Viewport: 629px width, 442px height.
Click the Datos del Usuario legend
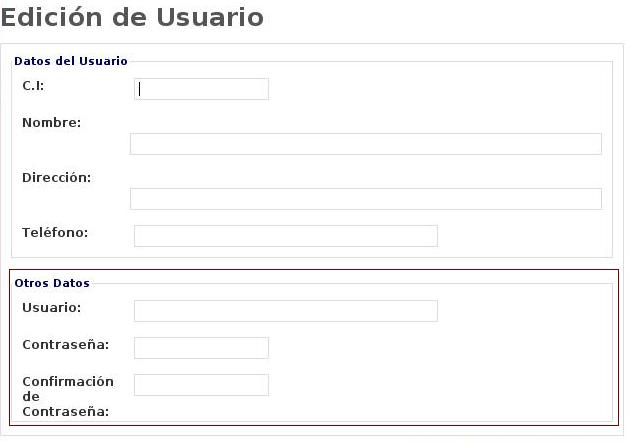(71, 61)
